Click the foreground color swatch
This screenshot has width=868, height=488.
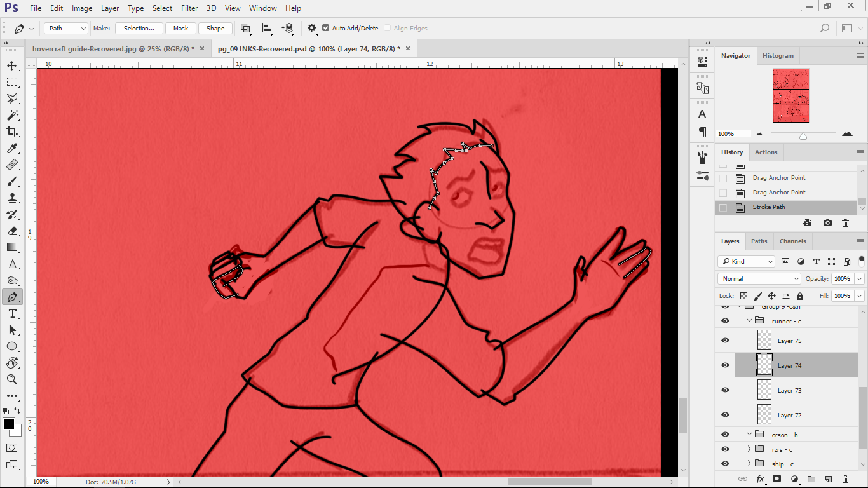[9, 424]
